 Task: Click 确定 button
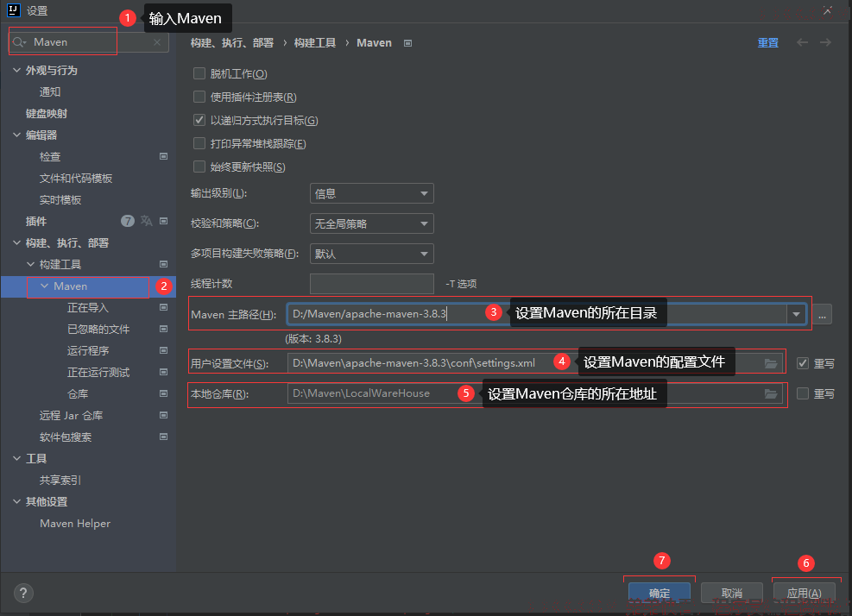pyautogui.click(x=660, y=594)
